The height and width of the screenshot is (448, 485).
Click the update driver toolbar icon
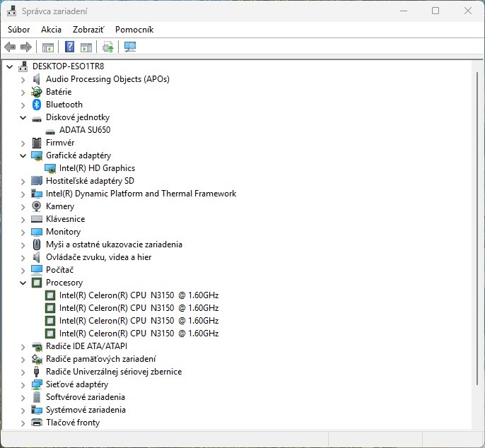coord(108,47)
